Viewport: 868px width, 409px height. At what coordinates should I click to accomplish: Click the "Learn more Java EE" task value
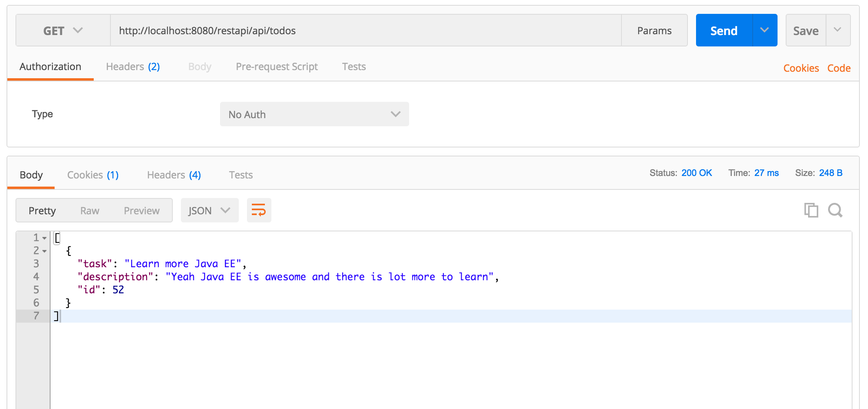[183, 264]
